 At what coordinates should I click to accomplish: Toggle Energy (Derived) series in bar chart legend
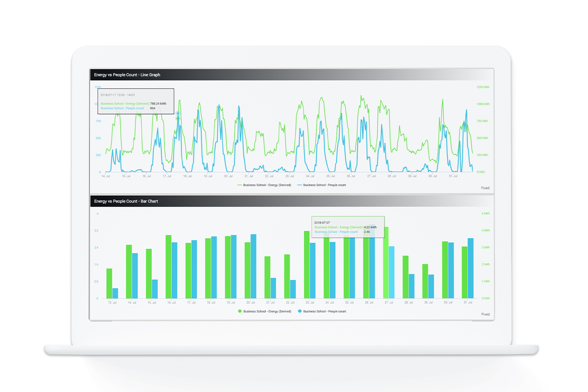pos(265,311)
